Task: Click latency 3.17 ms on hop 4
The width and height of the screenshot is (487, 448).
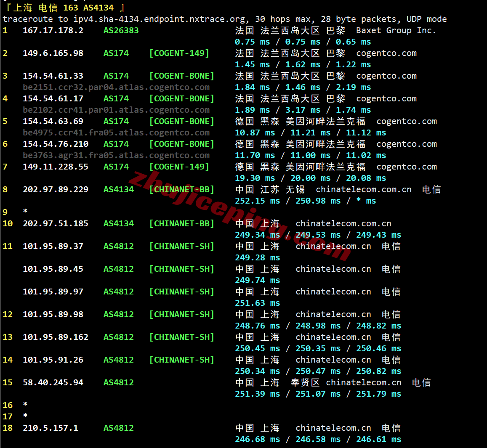Action: (303, 110)
